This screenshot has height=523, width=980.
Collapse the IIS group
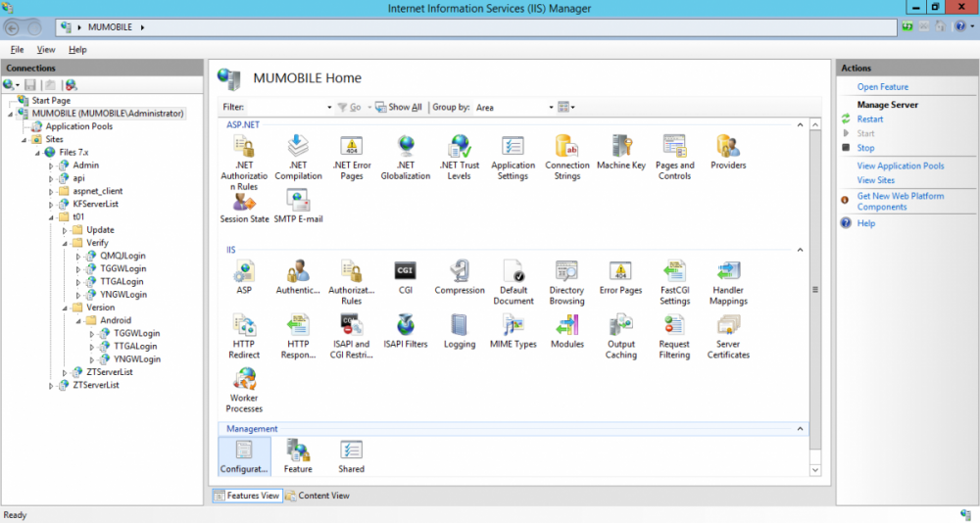[x=800, y=250]
